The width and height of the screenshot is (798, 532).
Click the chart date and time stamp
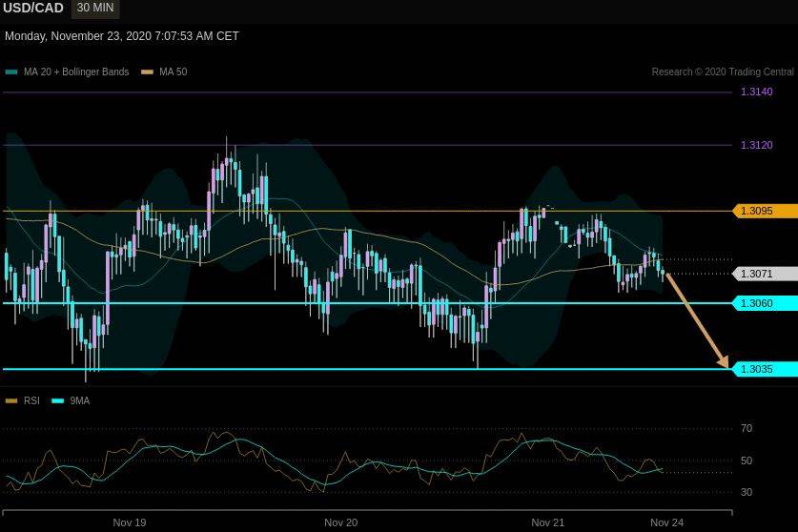point(122,36)
